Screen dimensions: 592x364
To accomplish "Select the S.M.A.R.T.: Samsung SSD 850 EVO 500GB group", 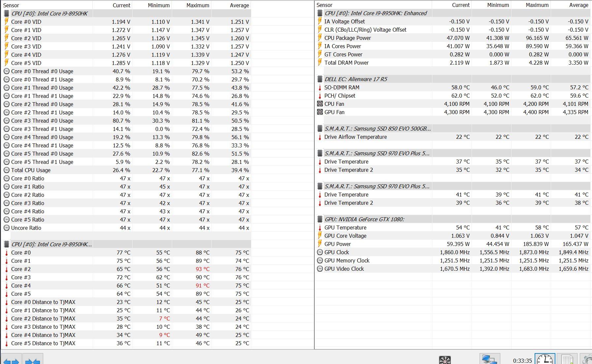I will coord(453,129).
